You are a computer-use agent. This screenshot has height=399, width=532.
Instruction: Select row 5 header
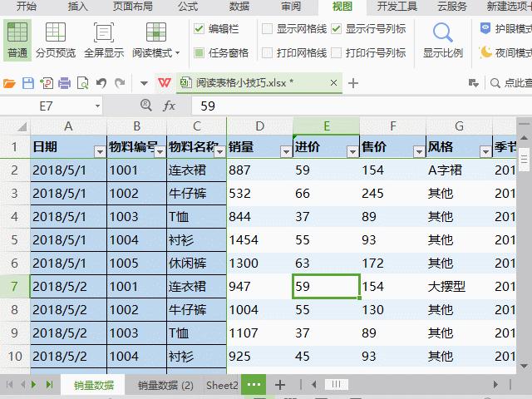click(15, 240)
